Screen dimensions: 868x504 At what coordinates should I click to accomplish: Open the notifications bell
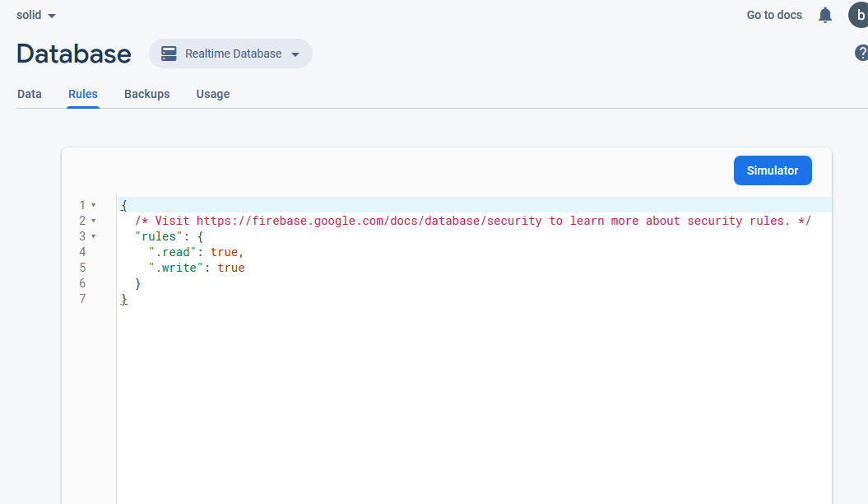point(825,15)
